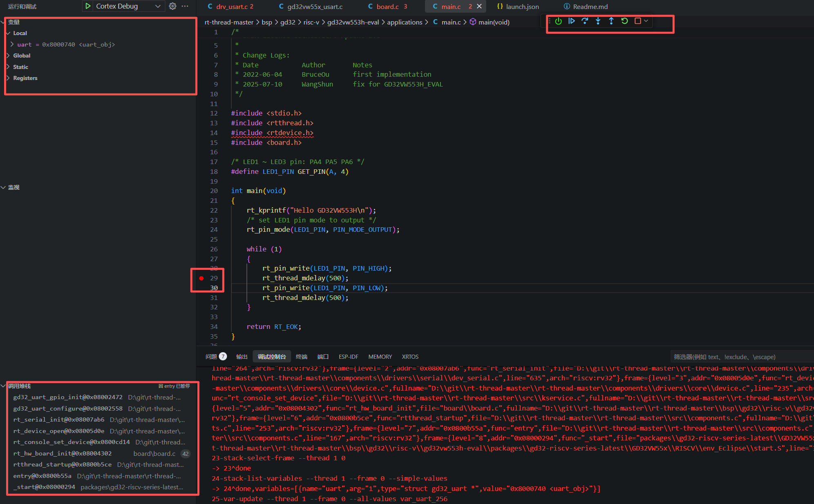This screenshot has width=814, height=504.
Task: Toggle breakpoint on line 29
Action: pyautogui.click(x=201, y=278)
